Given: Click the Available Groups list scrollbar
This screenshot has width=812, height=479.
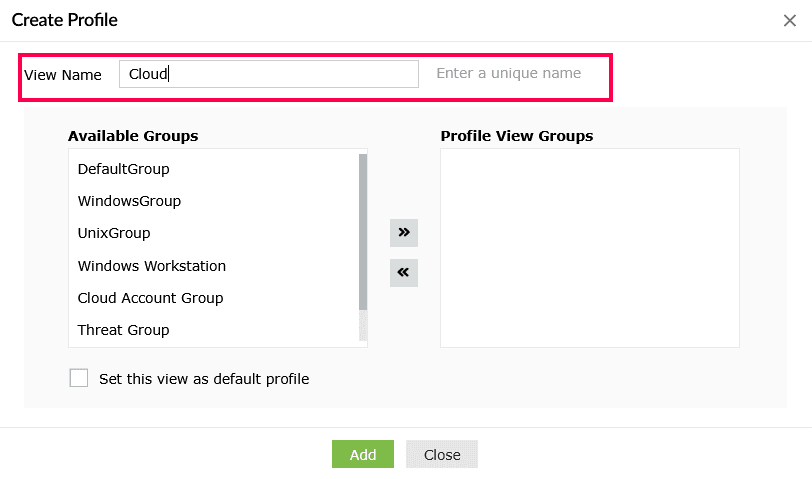Looking at the screenshot, I should [x=363, y=232].
